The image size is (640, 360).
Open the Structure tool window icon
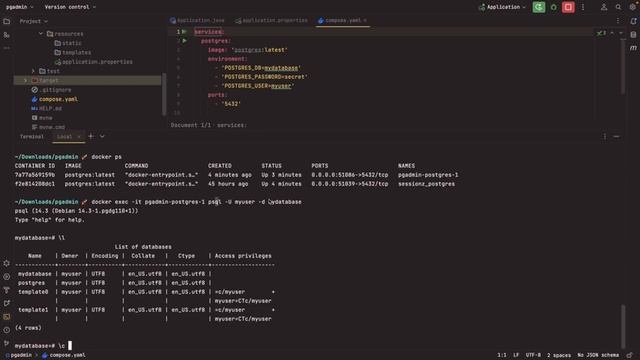(x=7, y=35)
